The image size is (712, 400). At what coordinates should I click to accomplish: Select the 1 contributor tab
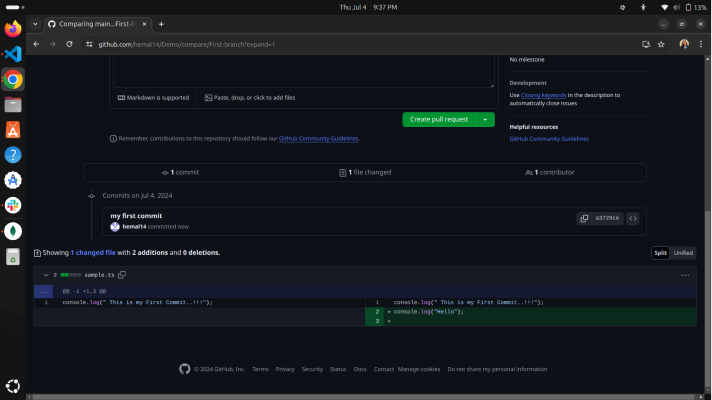tap(550, 173)
